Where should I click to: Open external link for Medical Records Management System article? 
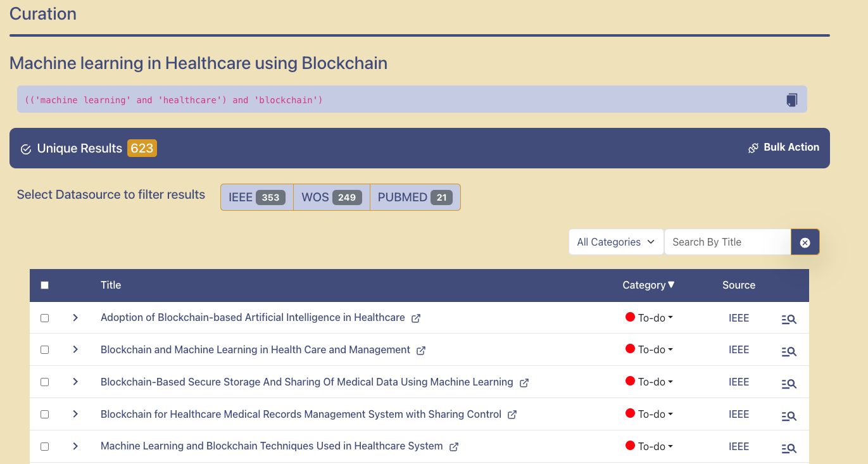point(512,415)
